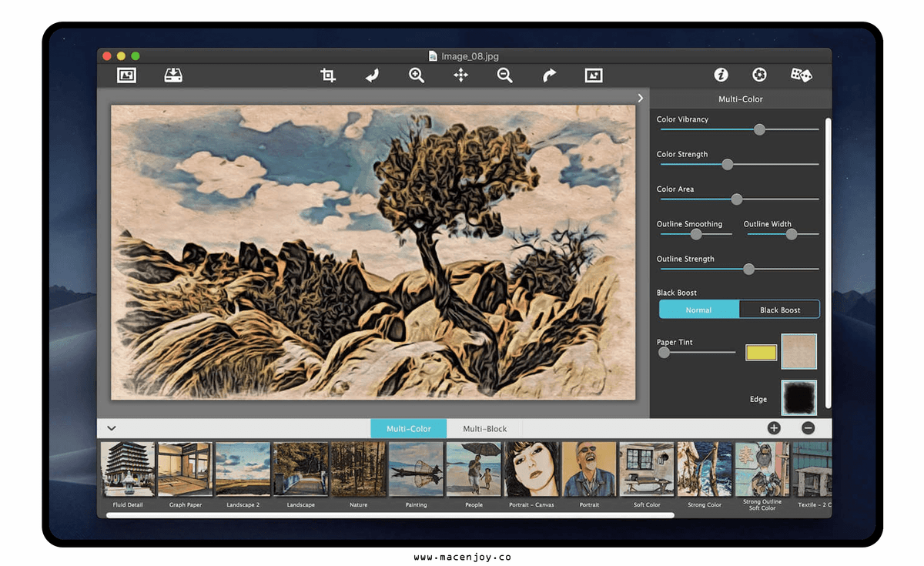Viewport: 924px width, 566px height.
Task: Select the pan/move arrows tool
Action: [x=460, y=75]
